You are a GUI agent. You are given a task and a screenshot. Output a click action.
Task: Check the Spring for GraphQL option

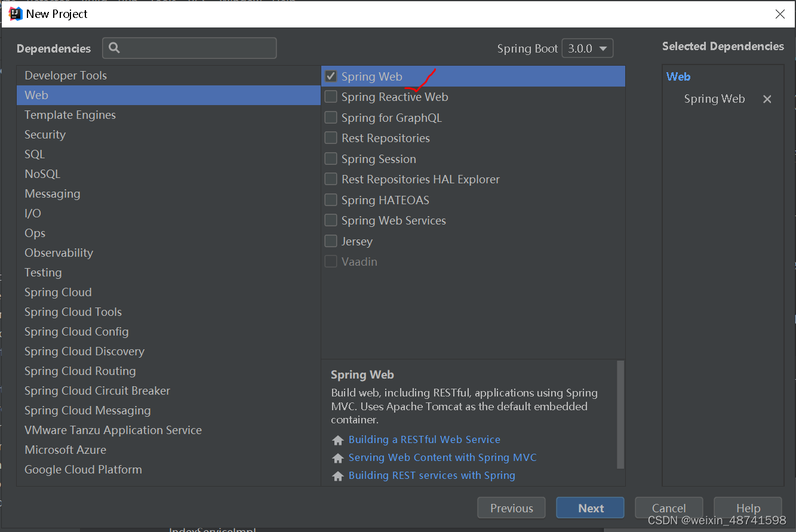click(x=331, y=118)
